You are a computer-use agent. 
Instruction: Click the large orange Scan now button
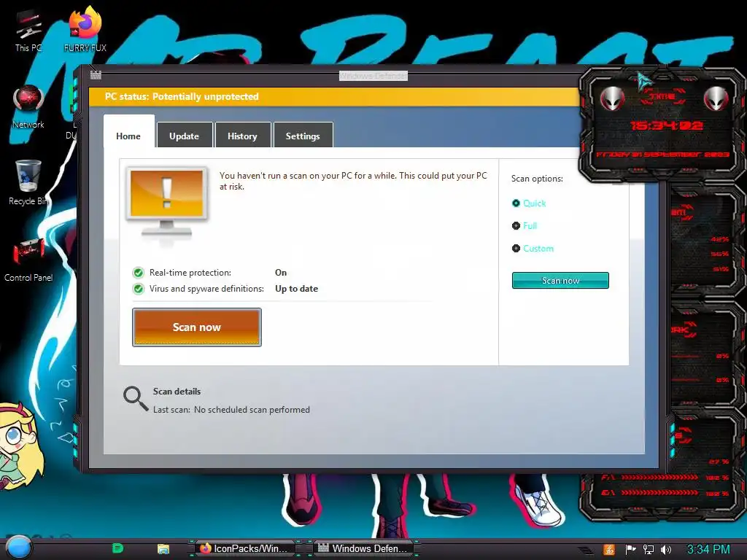point(197,327)
